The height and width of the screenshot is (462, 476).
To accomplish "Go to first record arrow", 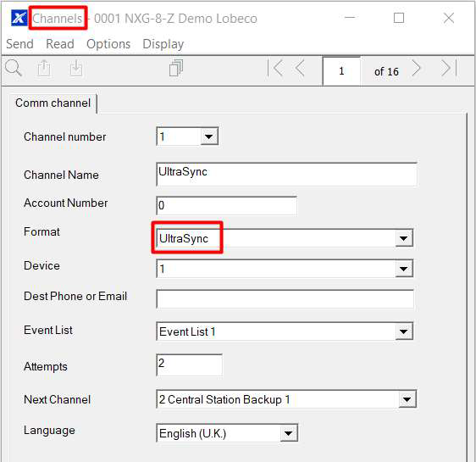I will point(275,68).
